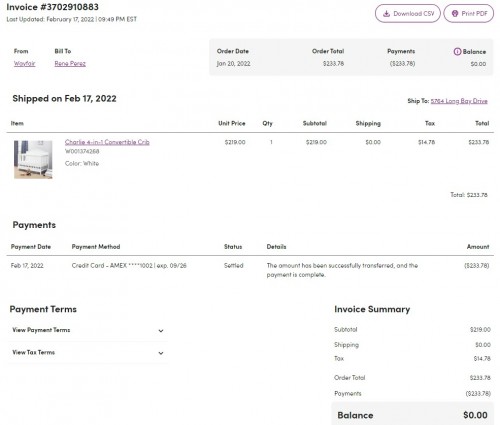Open Charlie 4-in-1 Convertible Crib link

[x=107, y=142]
